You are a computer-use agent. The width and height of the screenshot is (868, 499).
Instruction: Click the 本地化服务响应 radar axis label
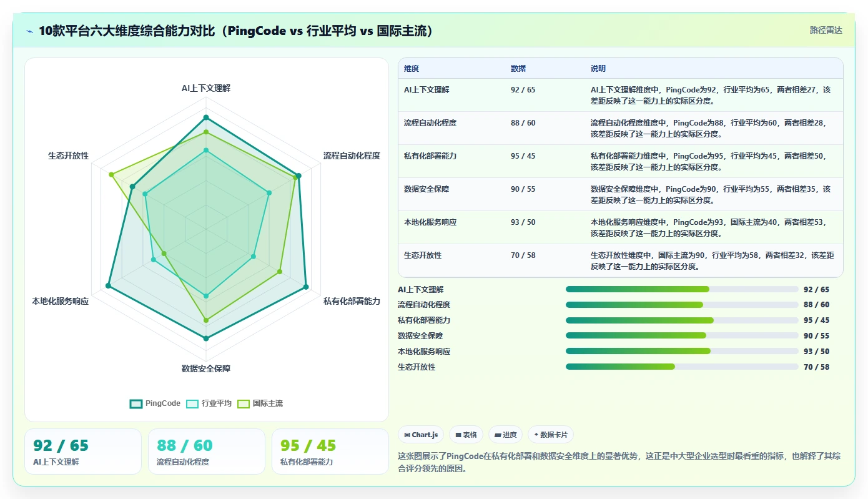pos(61,301)
